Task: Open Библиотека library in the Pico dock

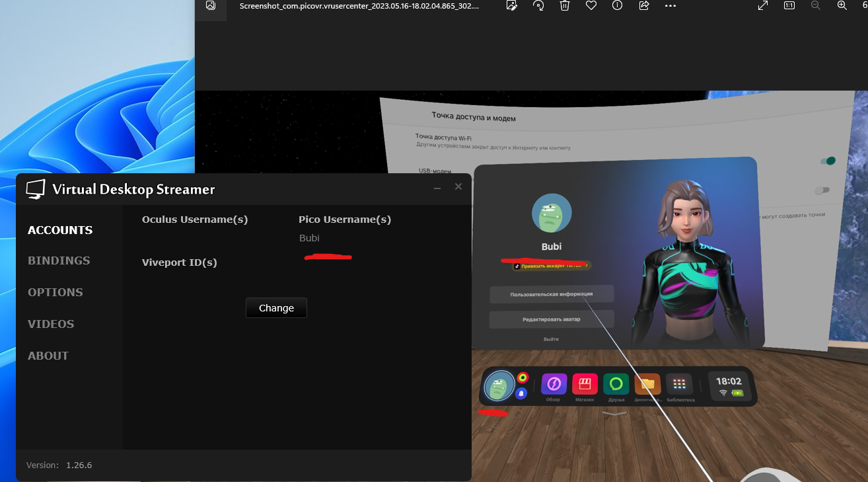Action: pos(679,384)
